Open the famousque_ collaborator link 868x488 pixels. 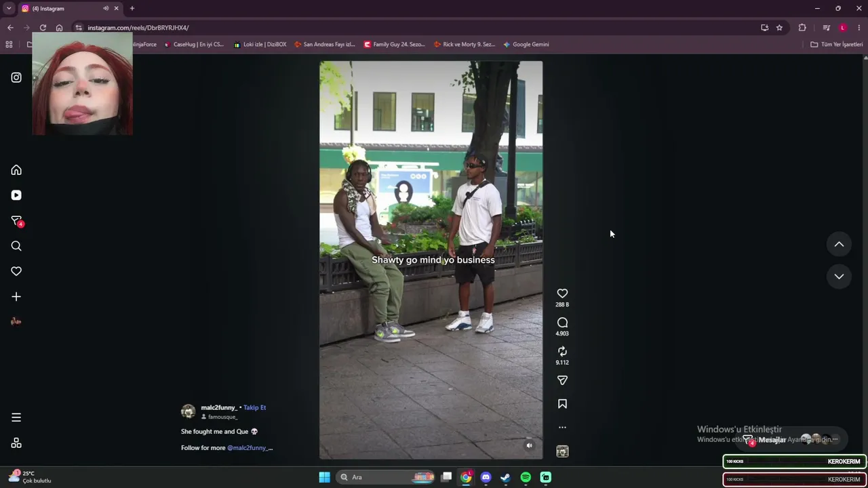point(222,417)
